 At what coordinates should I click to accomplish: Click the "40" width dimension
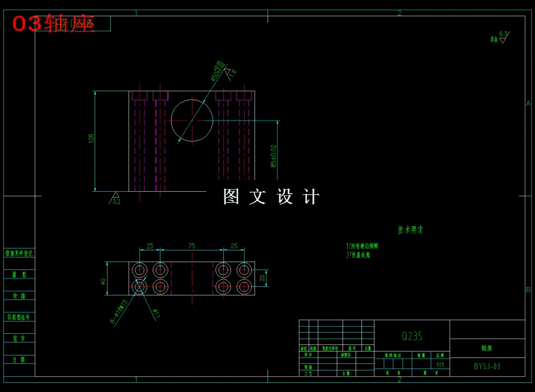click(102, 282)
